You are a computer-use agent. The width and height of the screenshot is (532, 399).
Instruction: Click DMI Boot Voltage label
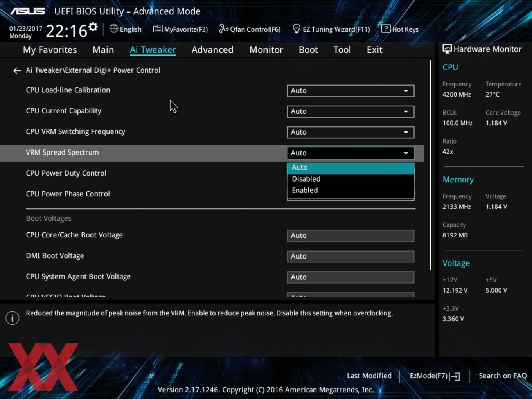[55, 256]
